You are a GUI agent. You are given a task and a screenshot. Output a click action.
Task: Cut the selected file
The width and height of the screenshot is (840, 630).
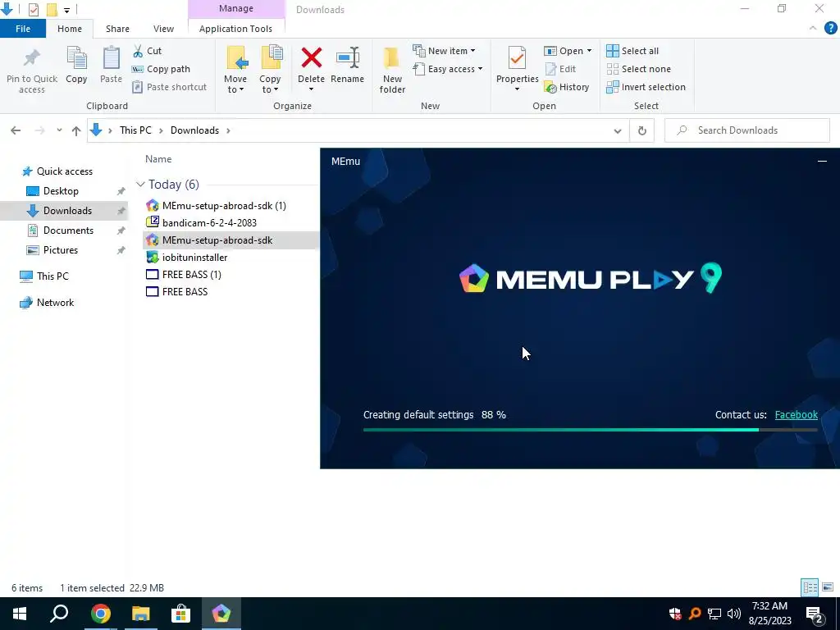point(148,51)
